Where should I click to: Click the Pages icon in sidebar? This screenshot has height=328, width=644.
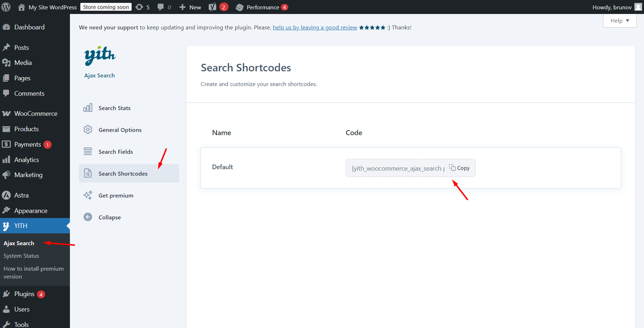[x=6, y=78]
